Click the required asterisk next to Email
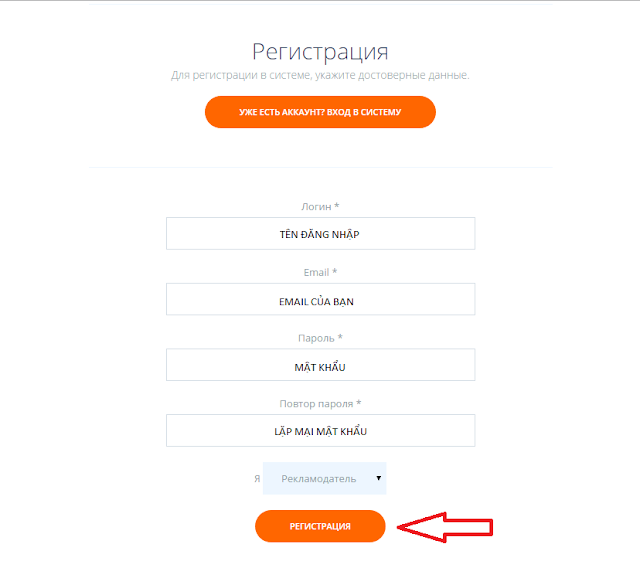Screen dimensions: 640x585 click(x=335, y=271)
